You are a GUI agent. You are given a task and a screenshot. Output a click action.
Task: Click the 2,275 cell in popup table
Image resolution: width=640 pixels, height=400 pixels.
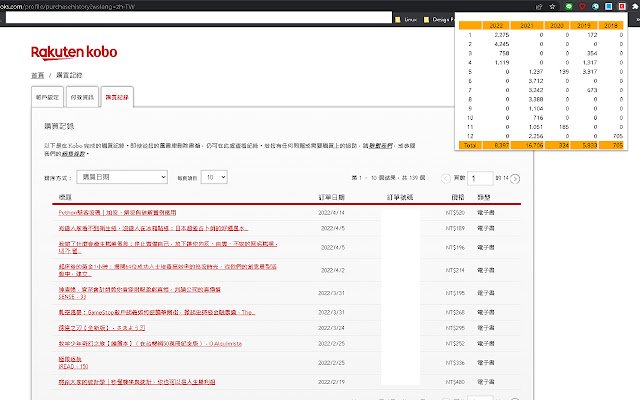(502, 35)
